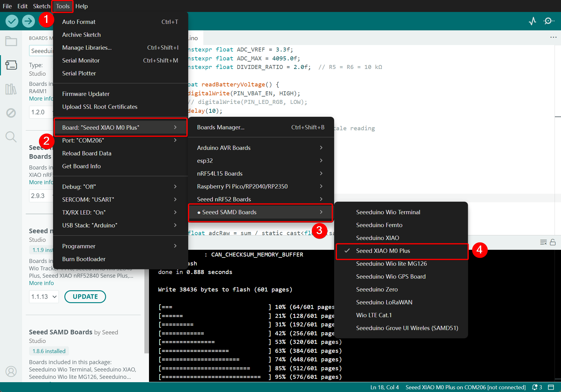
Task: Toggle bottom panel icon in status bar
Action: [551, 387]
